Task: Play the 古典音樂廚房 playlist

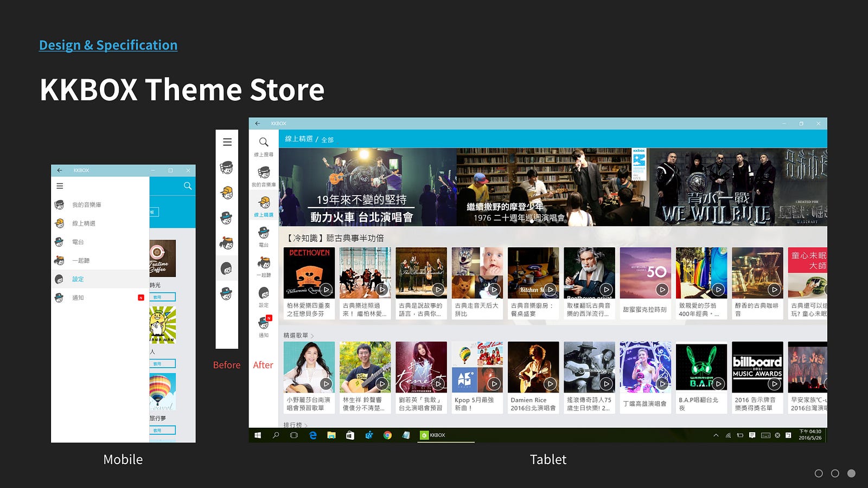Action: click(x=551, y=290)
